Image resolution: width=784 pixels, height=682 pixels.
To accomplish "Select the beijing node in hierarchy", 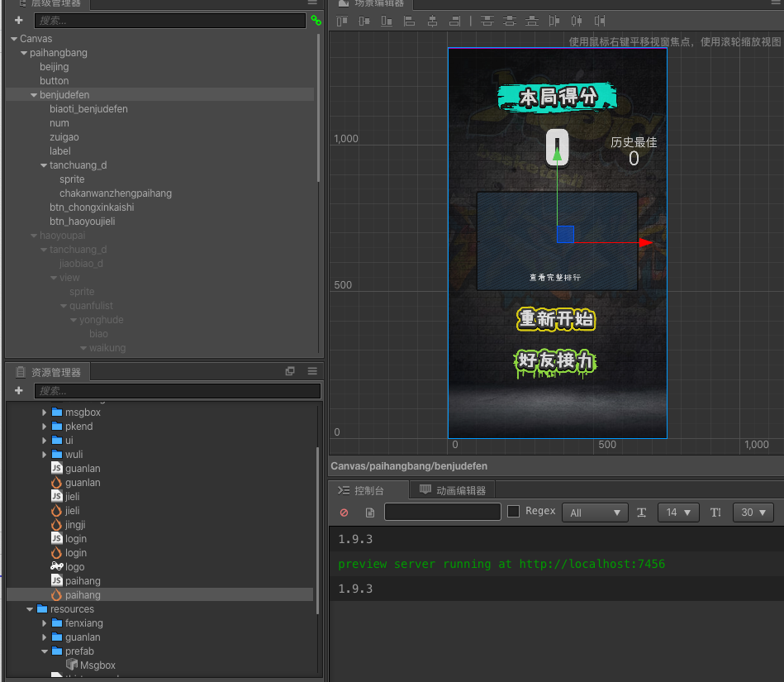I will click(x=54, y=67).
